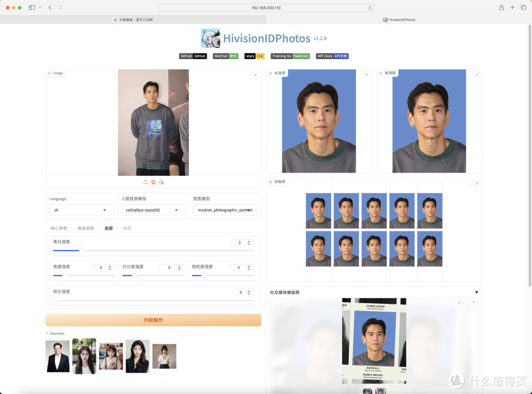Switch to the 核心参数 tab
Screen dimensions: 532x394
coord(59,228)
